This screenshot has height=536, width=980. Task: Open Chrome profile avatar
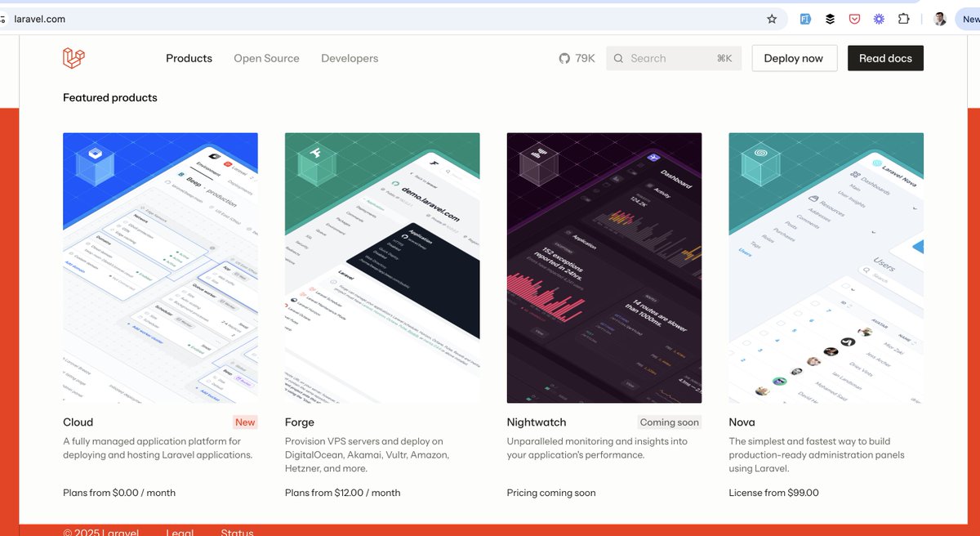click(x=940, y=19)
